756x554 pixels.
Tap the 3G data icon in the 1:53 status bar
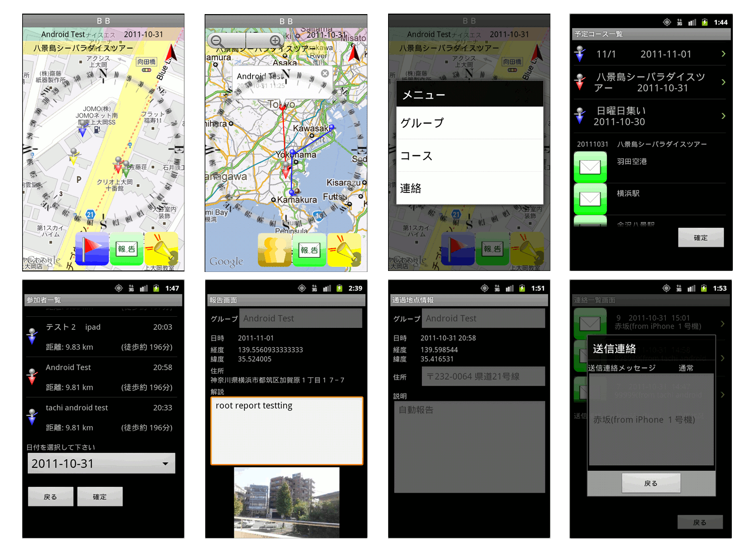679,288
